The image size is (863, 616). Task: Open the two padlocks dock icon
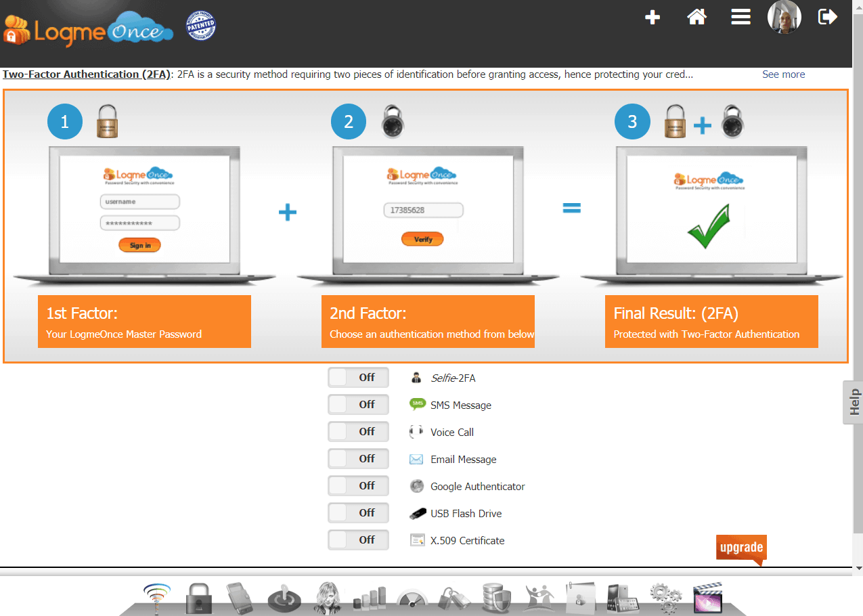453,600
